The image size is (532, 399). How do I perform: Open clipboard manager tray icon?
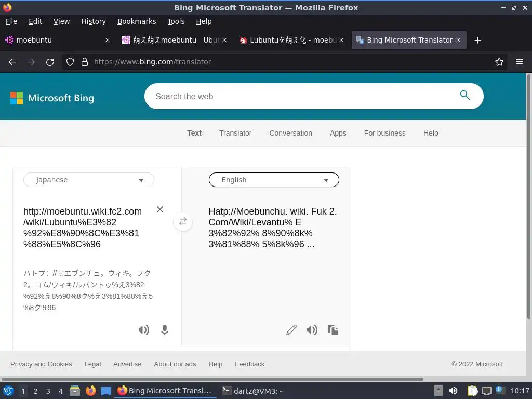pyautogui.click(x=472, y=391)
